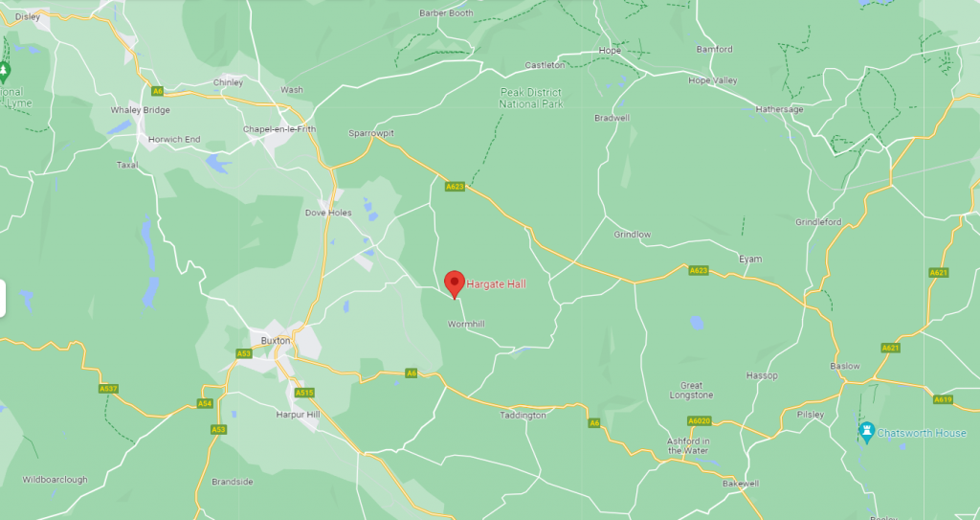Select the A537 road shield
Screen dimensions: 980x520
tap(108, 389)
